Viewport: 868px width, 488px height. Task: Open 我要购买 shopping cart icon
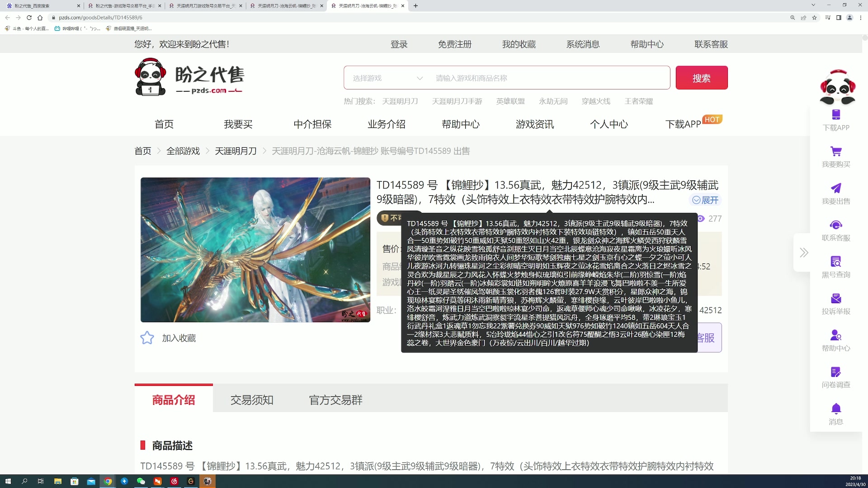pos(836,151)
